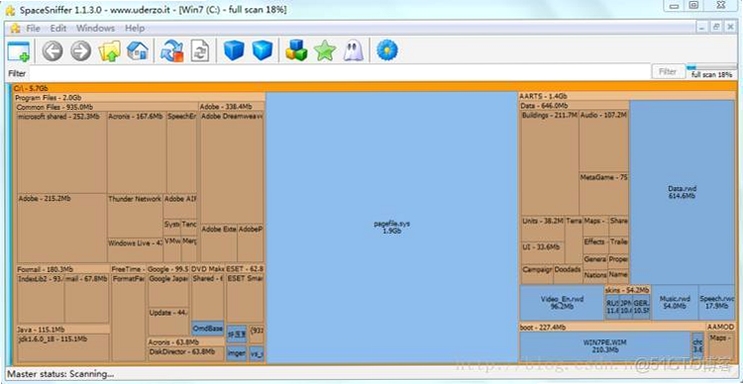
Task: Select the Music.rwd 54.0Mb block
Action: 674,302
